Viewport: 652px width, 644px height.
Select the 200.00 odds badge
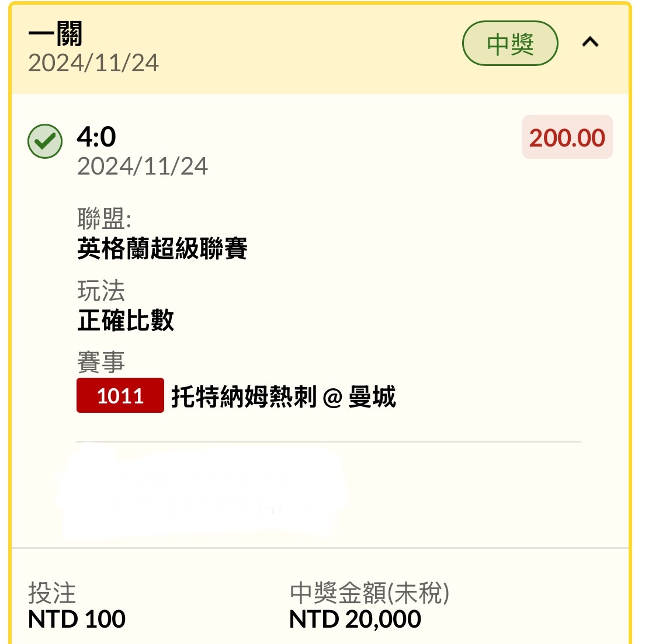point(567,138)
